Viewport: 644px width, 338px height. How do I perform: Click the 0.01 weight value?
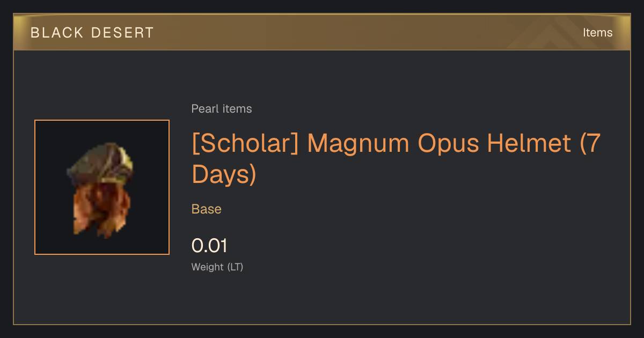click(209, 246)
